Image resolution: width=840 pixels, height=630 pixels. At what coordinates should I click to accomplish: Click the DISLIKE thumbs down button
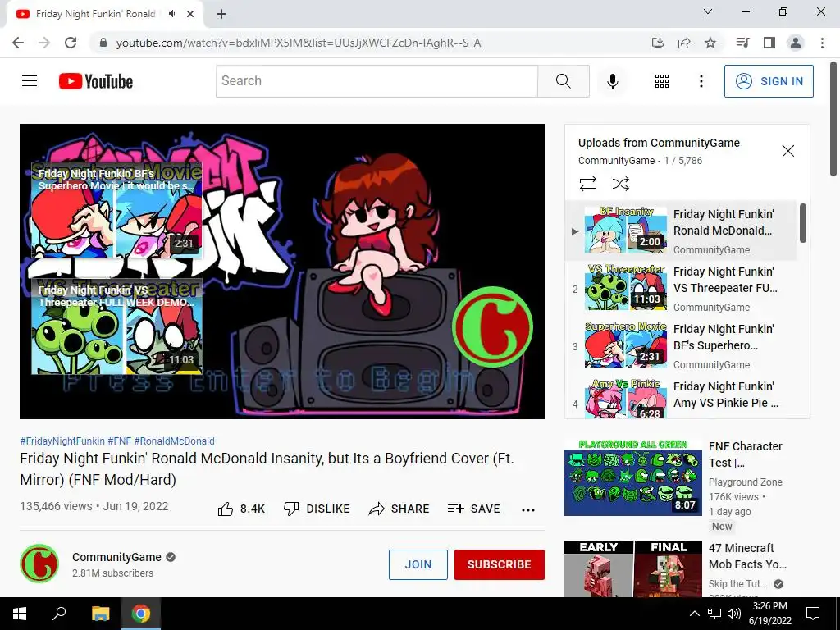(x=316, y=509)
